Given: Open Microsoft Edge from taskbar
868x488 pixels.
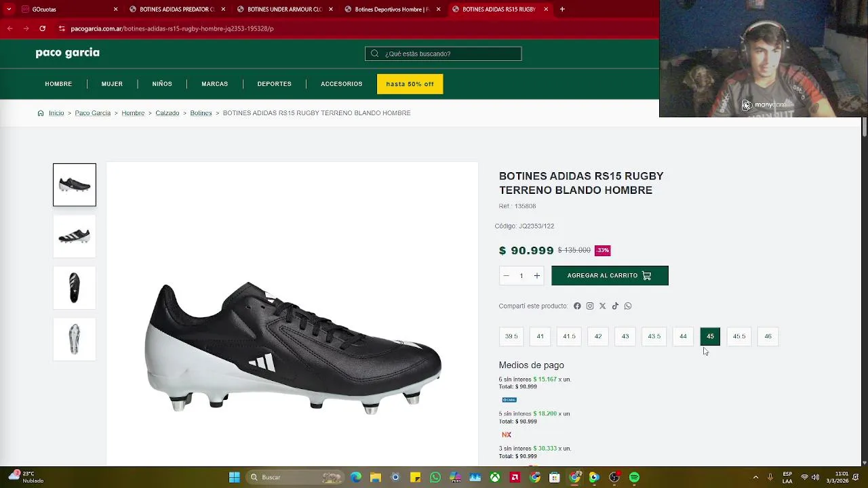Looking at the screenshot, I should [x=356, y=477].
